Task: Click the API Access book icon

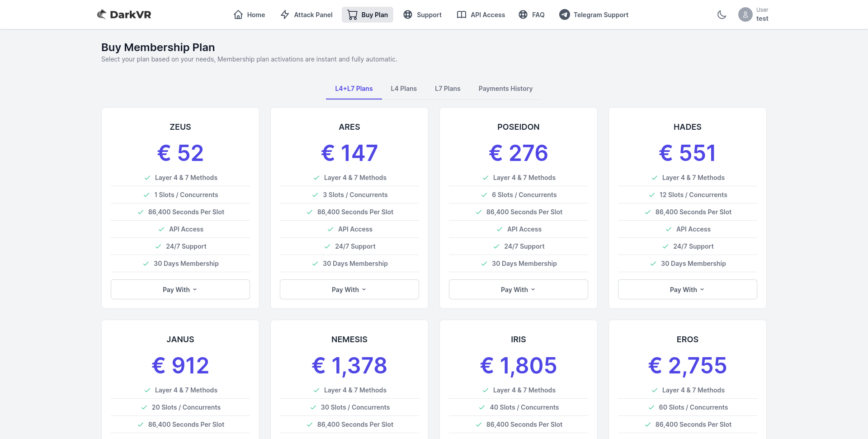Action: tap(462, 14)
